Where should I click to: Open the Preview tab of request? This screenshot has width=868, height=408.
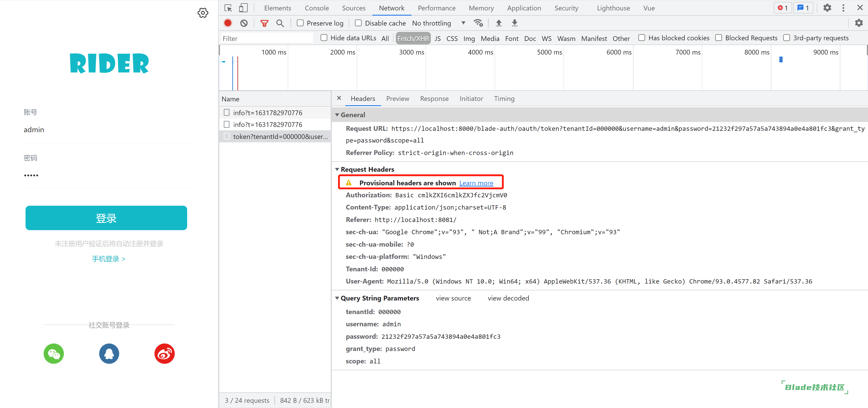(398, 98)
